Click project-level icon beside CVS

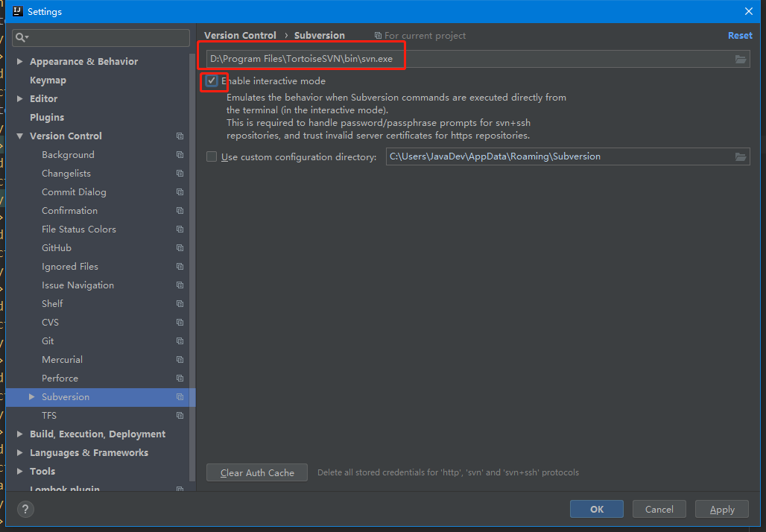point(180,323)
